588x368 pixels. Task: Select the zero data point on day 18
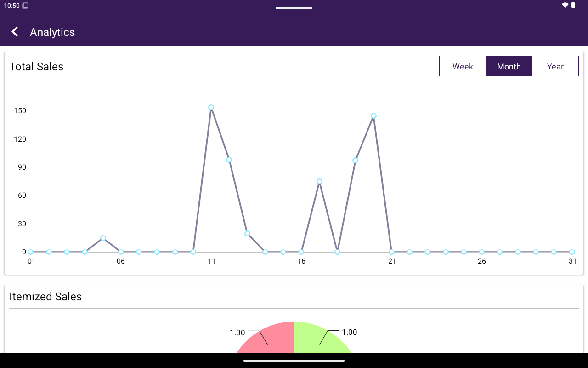(337, 252)
